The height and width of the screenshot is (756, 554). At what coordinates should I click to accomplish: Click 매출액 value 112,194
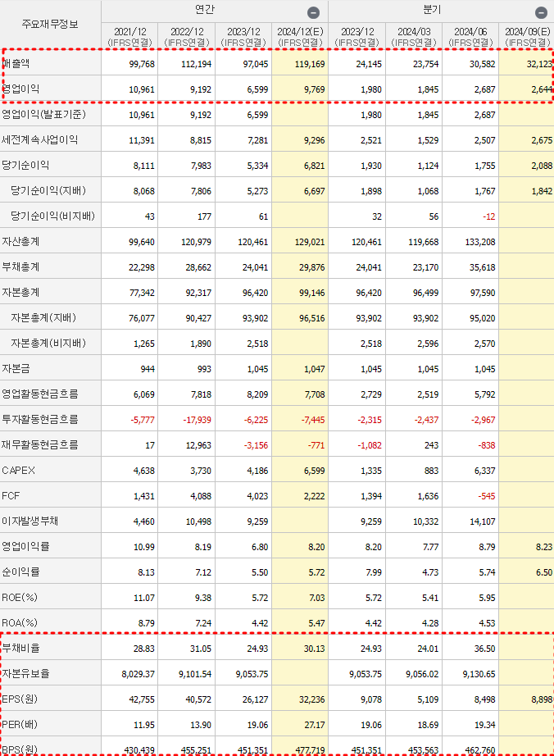pos(196,64)
